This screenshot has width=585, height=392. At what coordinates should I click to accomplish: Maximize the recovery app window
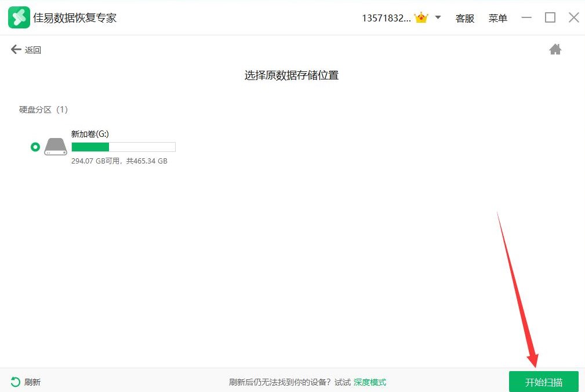click(x=550, y=18)
